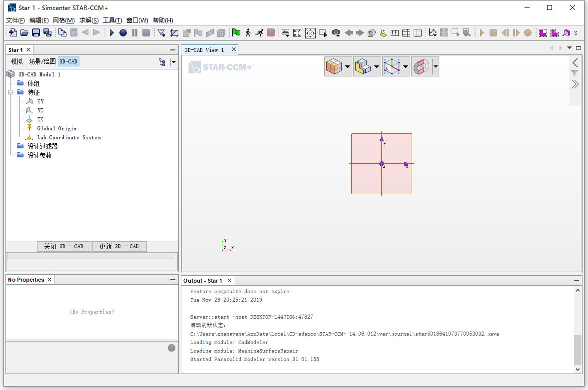This screenshot has width=588, height=390.
Task: Open the 文件(F) menu
Action: (15, 20)
